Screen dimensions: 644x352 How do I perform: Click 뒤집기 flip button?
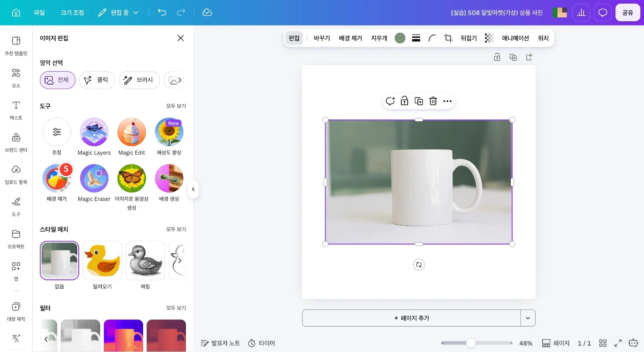469,38
